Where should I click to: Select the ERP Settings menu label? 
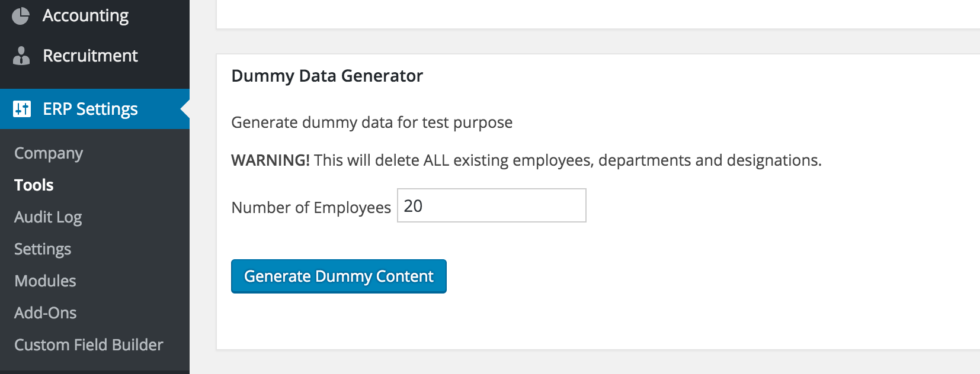tap(90, 109)
